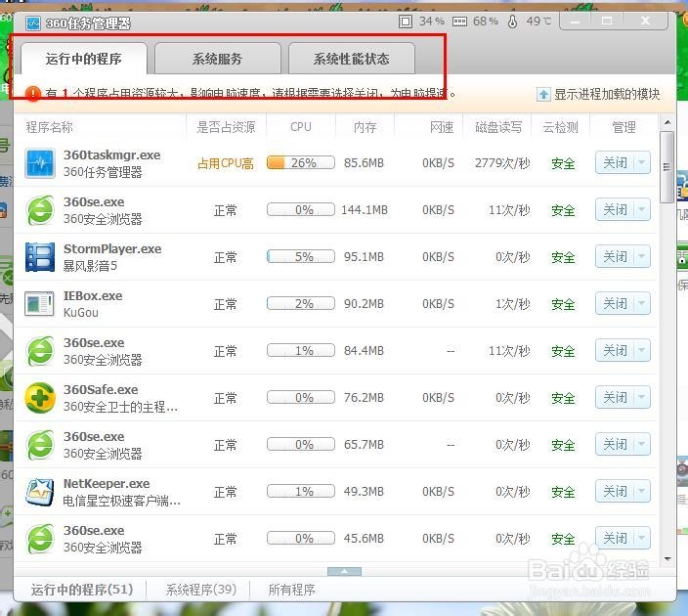Sort by the 内存 column header

[365, 127]
